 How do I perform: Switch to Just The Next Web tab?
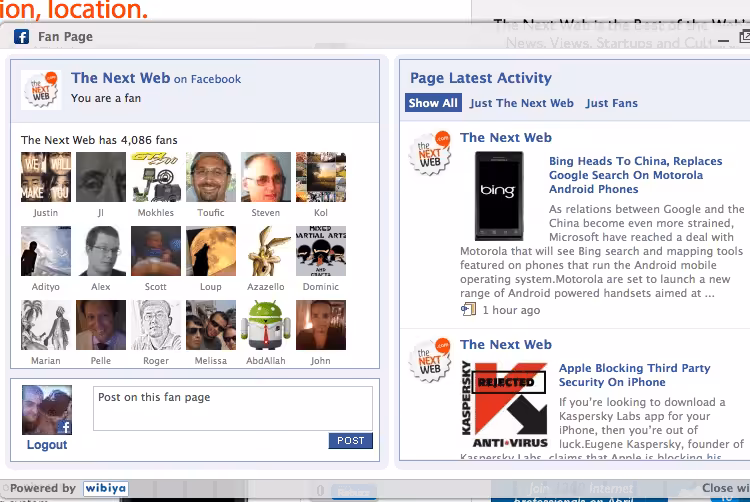[521, 103]
